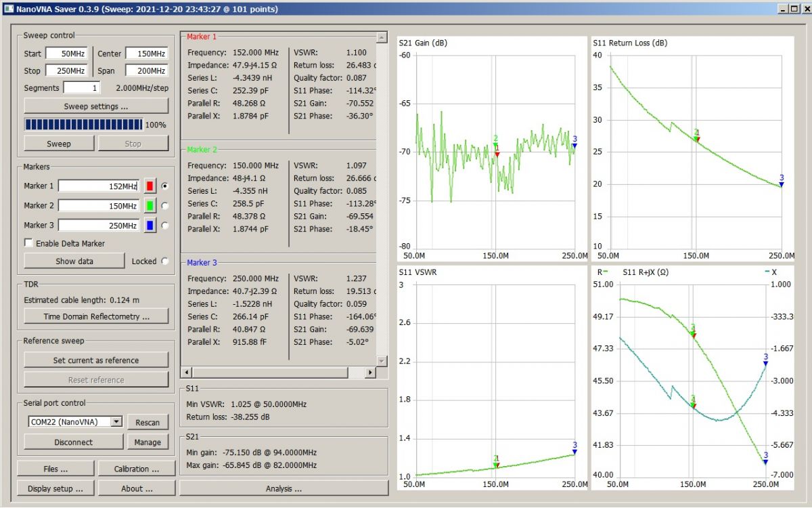The image size is (812, 508).
Task: Click the marker data scroll-up arrow
Action: 382,37
